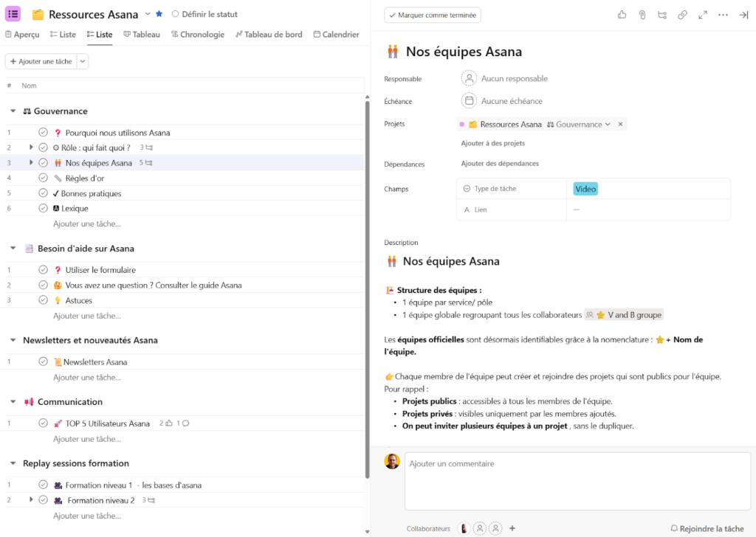Add a collaborator with the plus icon
Viewport: 756px width, 537px height.
coord(512,528)
